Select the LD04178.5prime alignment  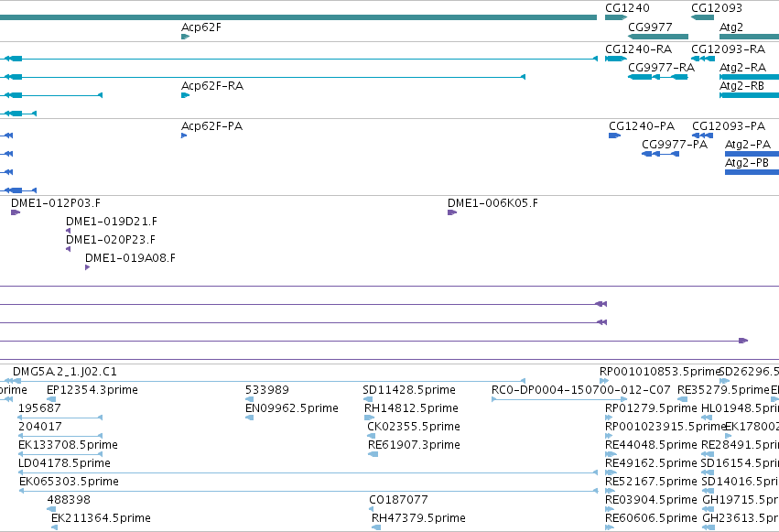coord(308,472)
